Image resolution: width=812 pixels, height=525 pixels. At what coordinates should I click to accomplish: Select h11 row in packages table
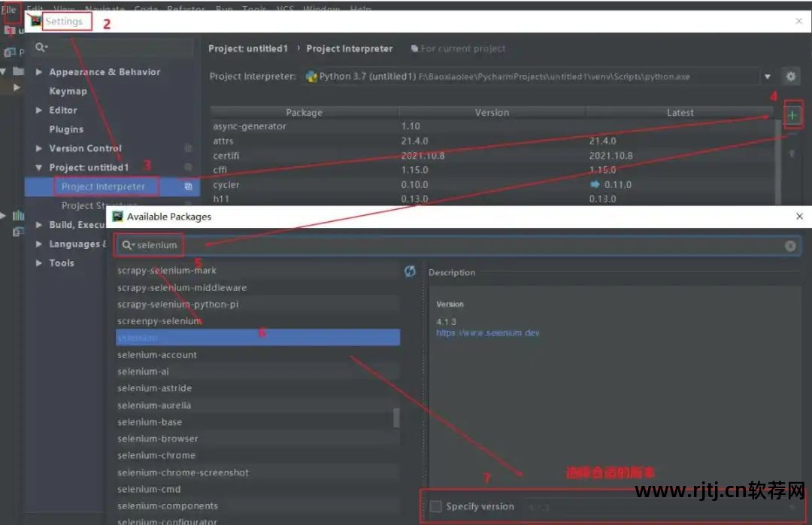coord(492,199)
